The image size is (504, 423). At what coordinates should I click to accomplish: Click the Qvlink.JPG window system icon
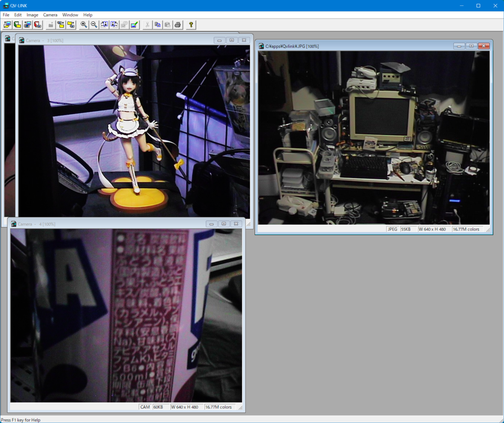pos(261,46)
